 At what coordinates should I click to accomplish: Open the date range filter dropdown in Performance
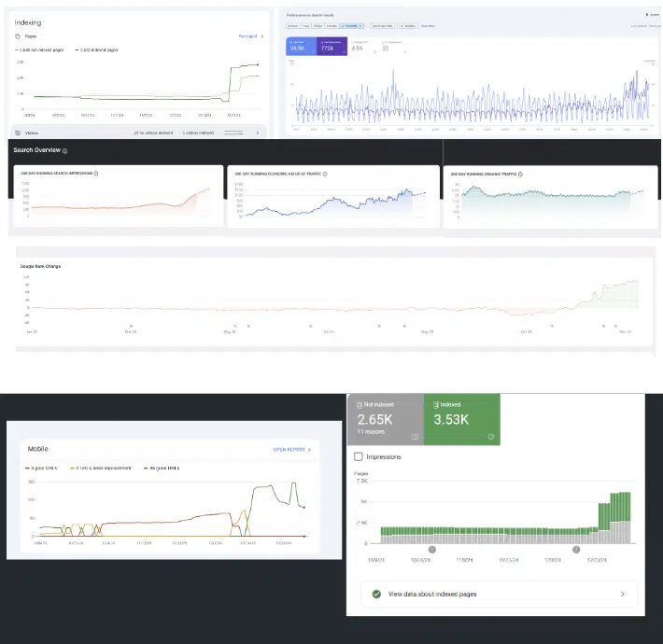click(x=353, y=26)
